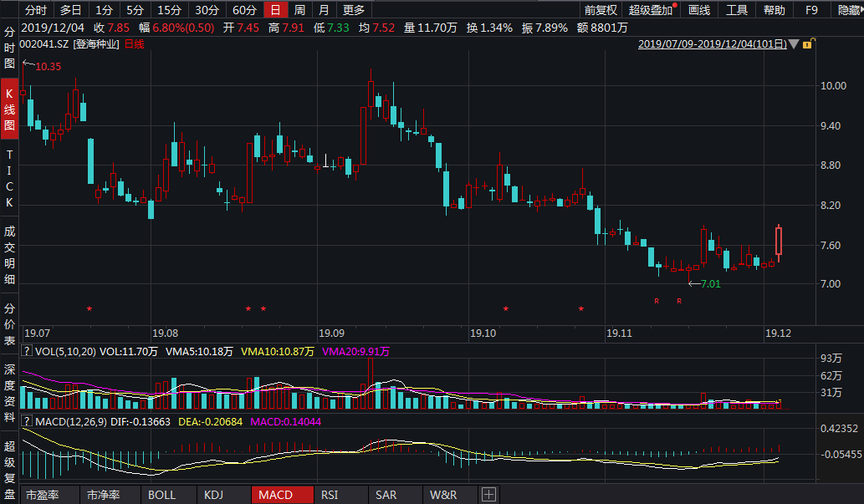Image resolution: width=864 pixels, height=504 pixels.
Task: Click the red star marker in July
Action: tap(89, 308)
